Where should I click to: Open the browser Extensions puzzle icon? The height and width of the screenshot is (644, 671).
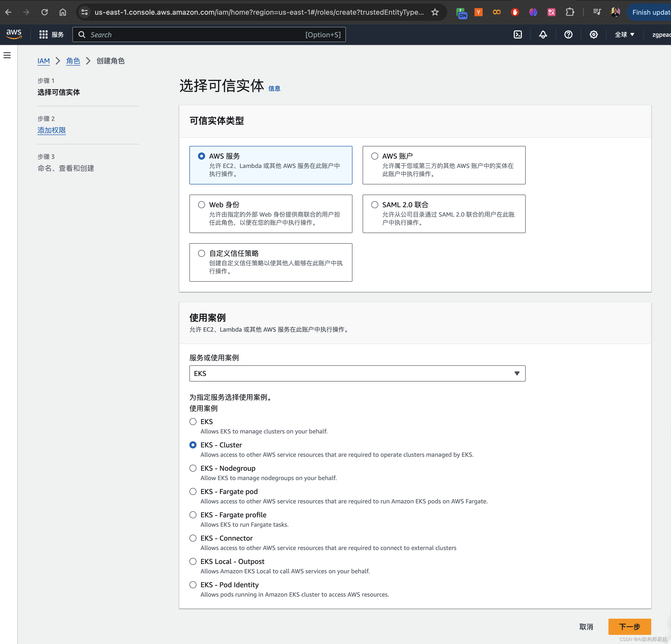click(x=570, y=12)
